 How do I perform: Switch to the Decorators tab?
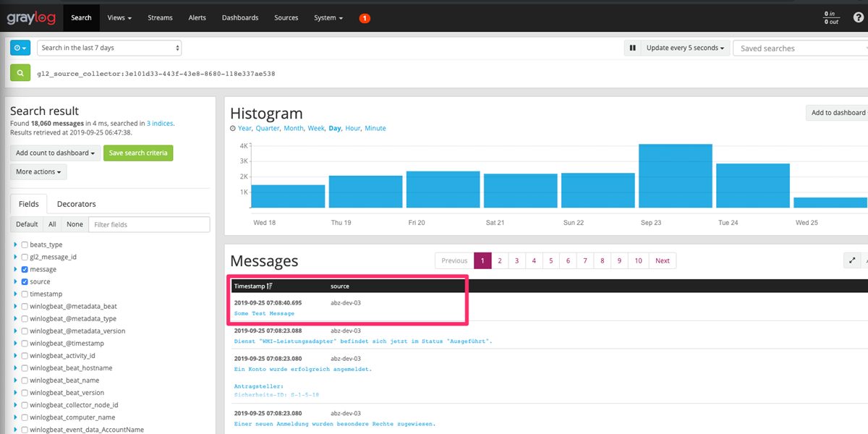click(x=76, y=204)
